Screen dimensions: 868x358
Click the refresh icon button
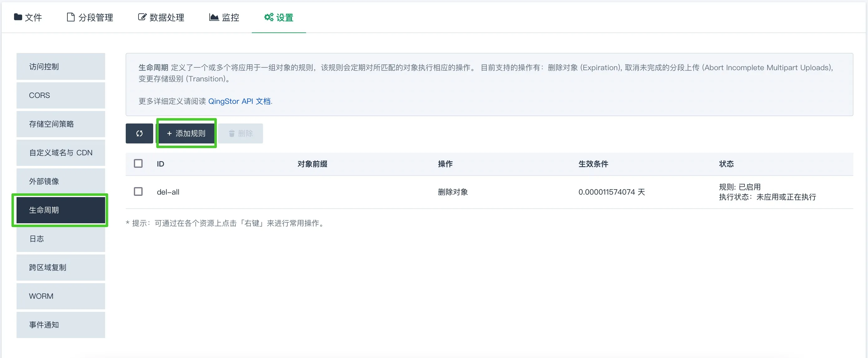(x=139, y=133)
